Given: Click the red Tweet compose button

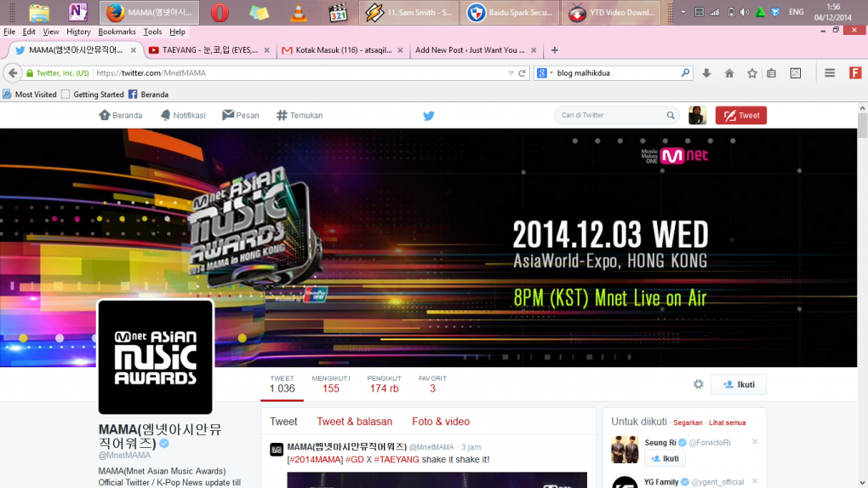Looking at the screenshot, I should click(740, 116).
